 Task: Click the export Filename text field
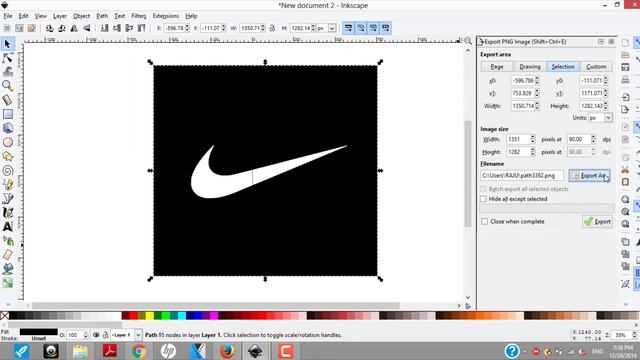tap(522, 176)
